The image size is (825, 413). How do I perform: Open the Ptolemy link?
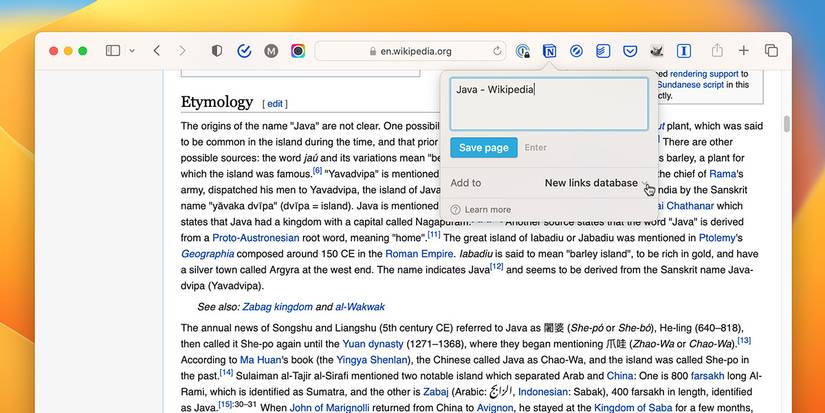tap(717, 238)
